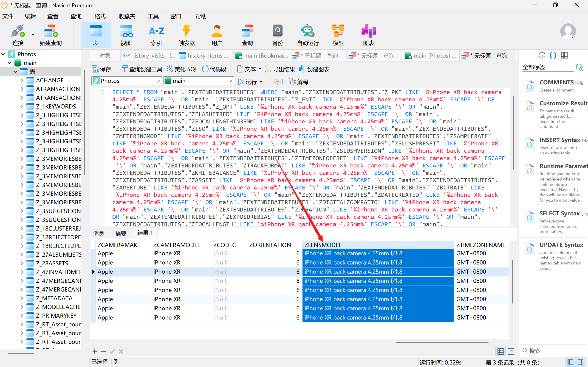Switch results to form view
This screenshot has height=367, width=588.
[511, 351]
